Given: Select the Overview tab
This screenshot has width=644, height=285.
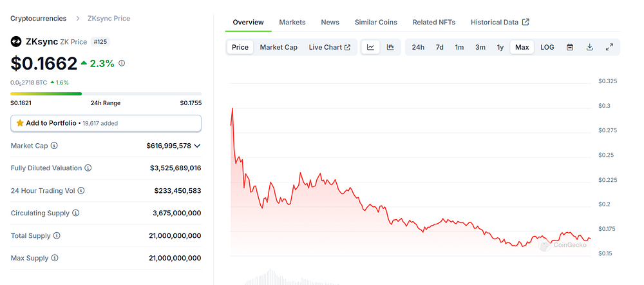Looking at the screenshot, I should point(248,22).
